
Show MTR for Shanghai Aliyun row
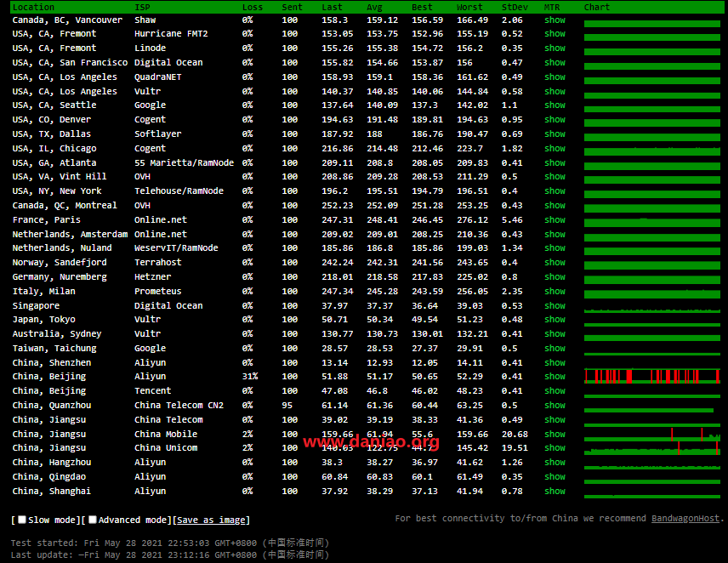click(x=555, y=491)
